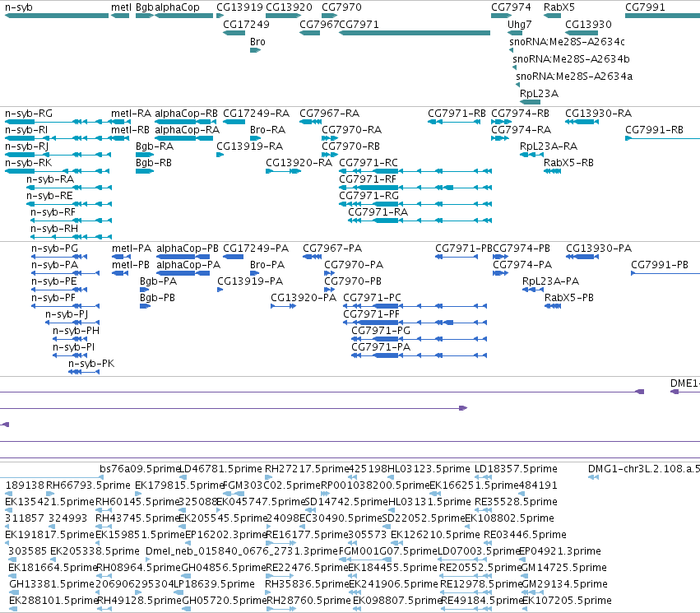Image resolution: width=700 pixels, height=613 pixels.
Task: Click the CG7970 gene label in the gene track
Action: [341, 7]
